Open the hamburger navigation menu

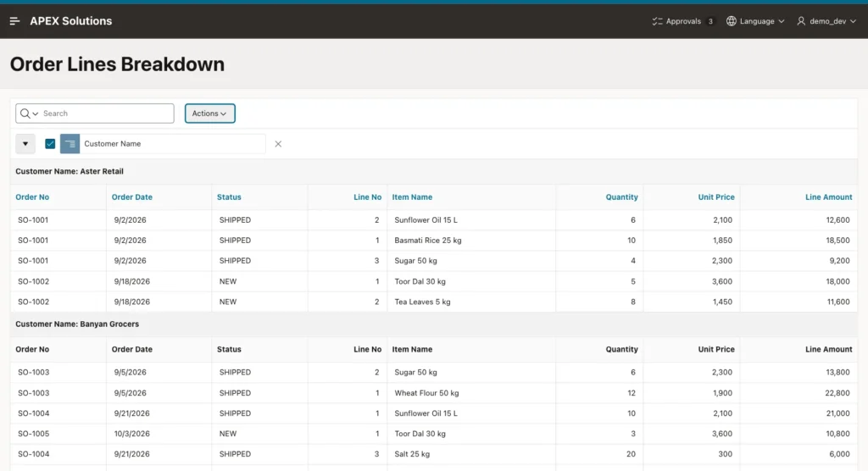coord(15,21)
